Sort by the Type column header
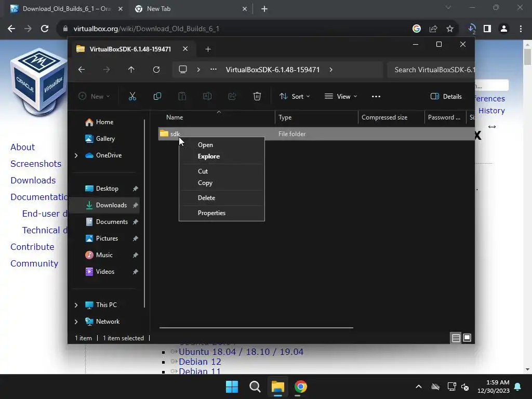Screen dimensions: 532x399 tap(316, 117)
